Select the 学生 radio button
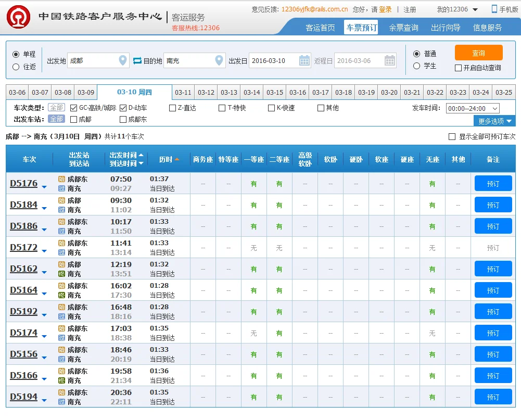 point(417,65)
